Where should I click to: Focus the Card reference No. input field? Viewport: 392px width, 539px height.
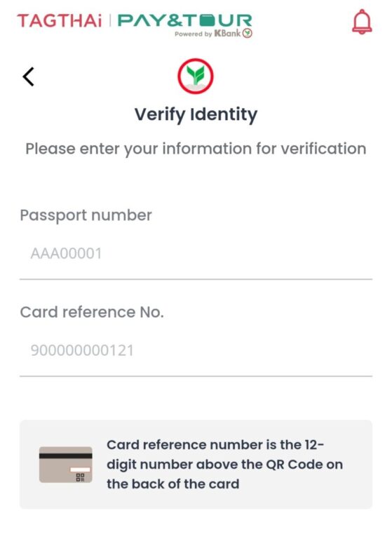(196, 351)
